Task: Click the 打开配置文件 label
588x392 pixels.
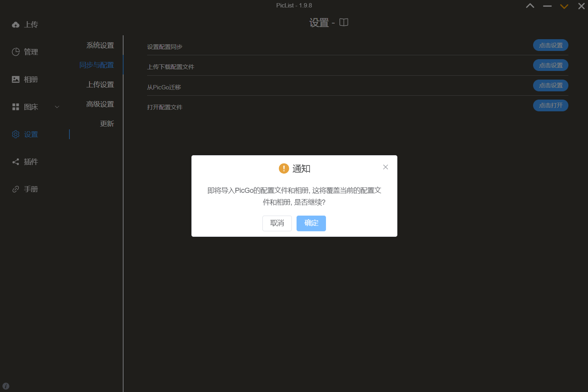Action: tap(165, 107)
